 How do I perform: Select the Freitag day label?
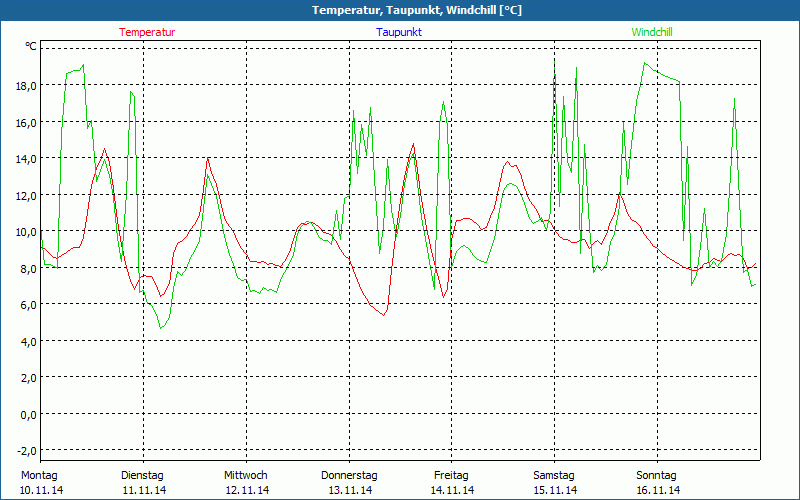[452, 475]
